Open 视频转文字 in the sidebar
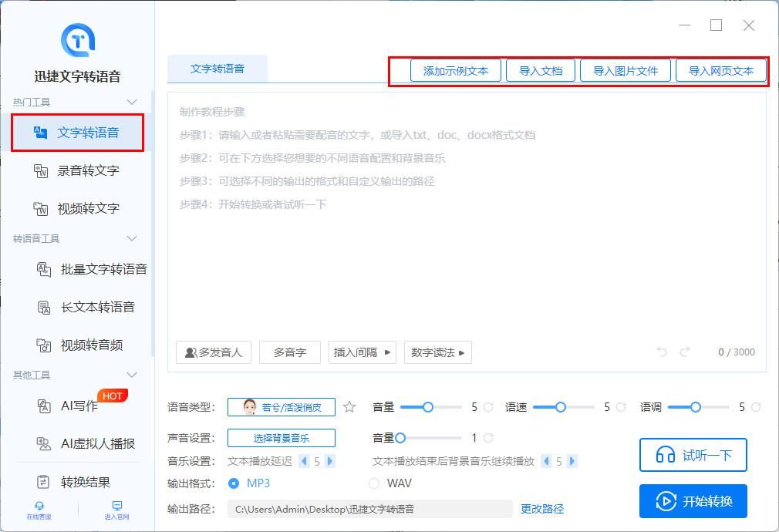Screen dimensions: 779x532 (x=76, y=209)
